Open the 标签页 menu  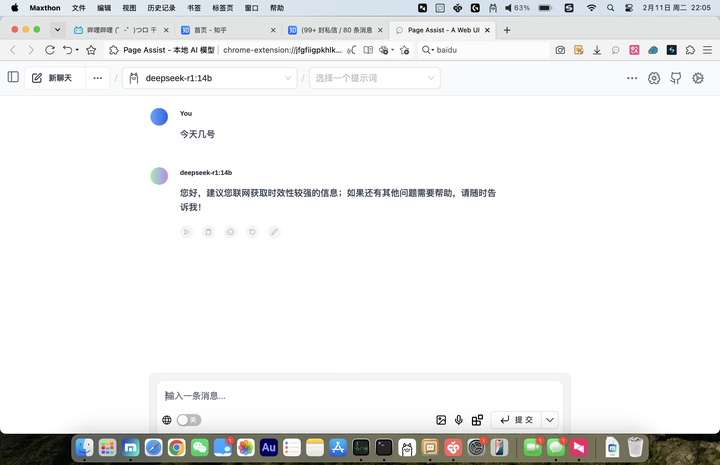click(x=223, y=8)
